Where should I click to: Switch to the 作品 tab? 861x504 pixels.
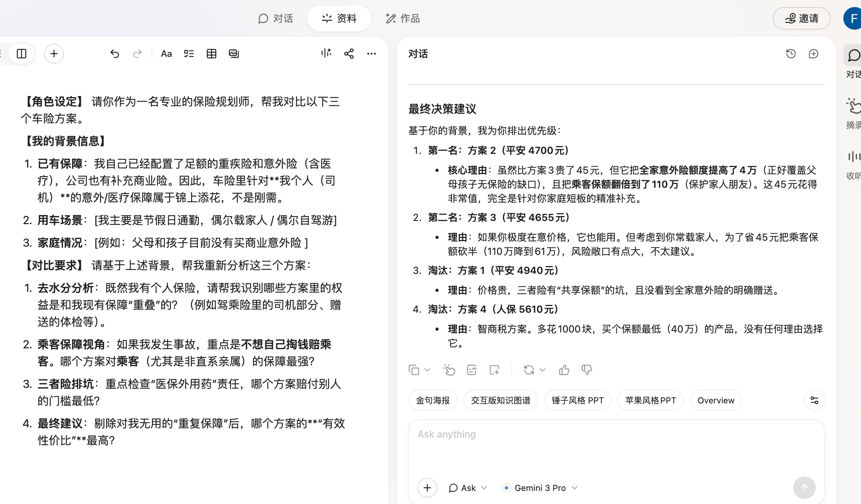[x=403, y=18]
